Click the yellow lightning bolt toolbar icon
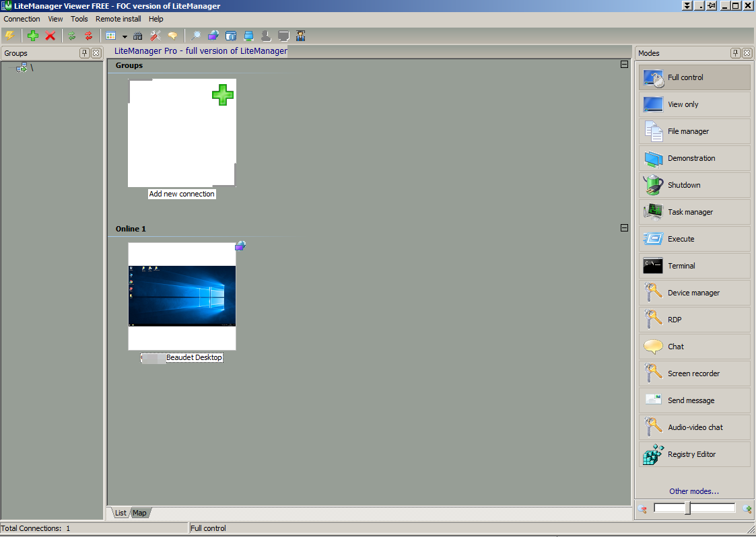The height and width of the screenshot is (537, 756). point(9,36)
